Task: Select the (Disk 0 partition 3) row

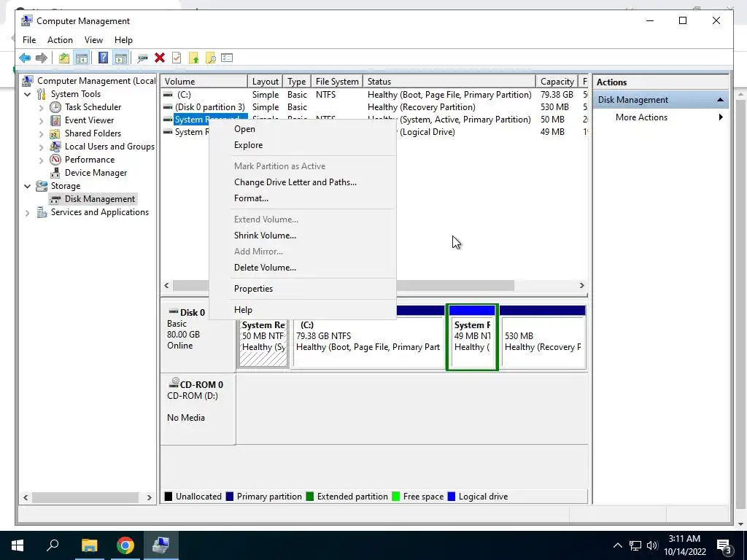Action: click(374, 107)
